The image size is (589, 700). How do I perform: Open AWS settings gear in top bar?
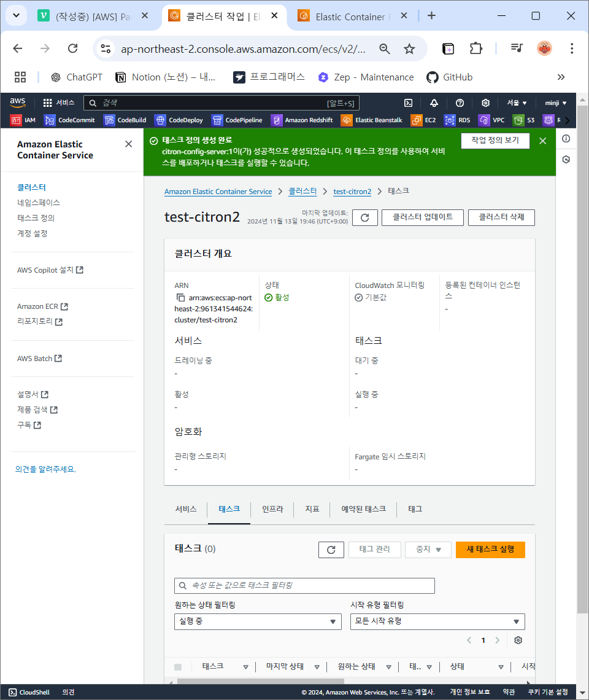(x=485, y=103)
